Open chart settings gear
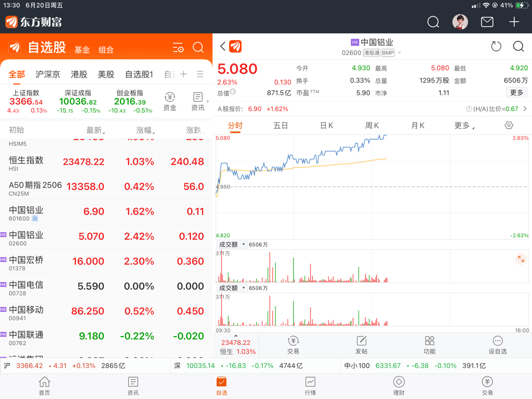The image size is (532, 399). (509, 125)
